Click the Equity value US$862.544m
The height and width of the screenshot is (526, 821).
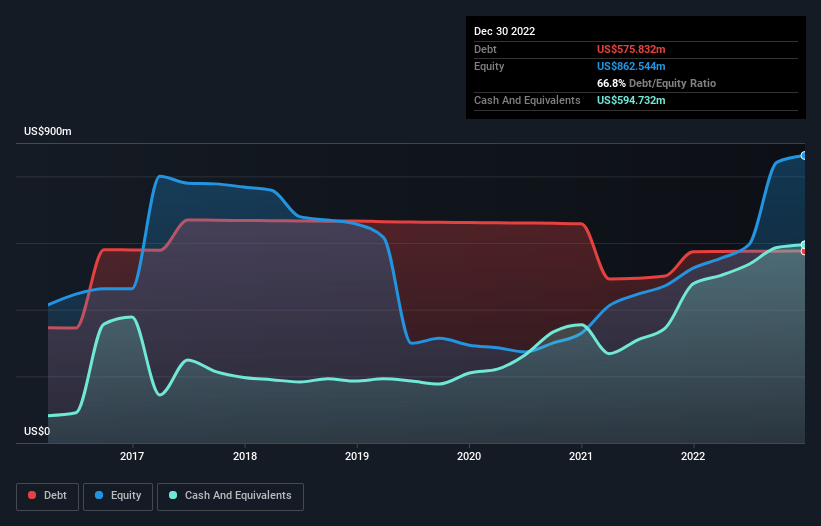pyautogui.click(x=631, y=66)
